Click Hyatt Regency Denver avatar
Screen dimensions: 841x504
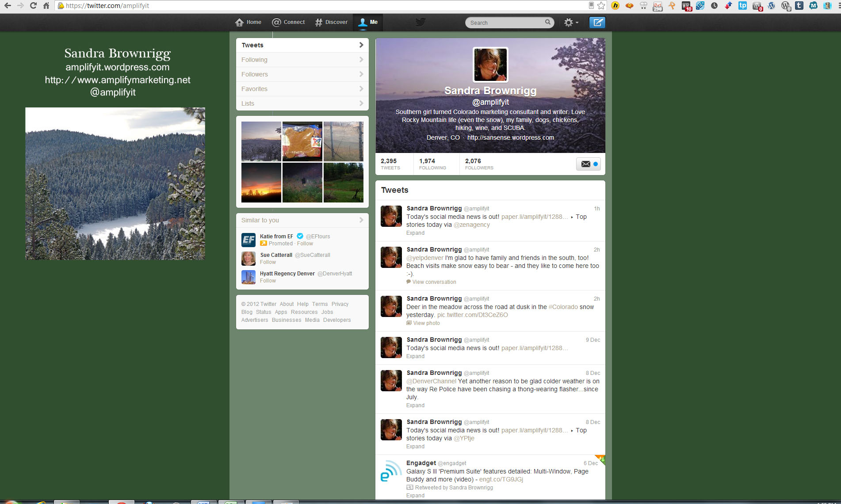tap(248, 277)
